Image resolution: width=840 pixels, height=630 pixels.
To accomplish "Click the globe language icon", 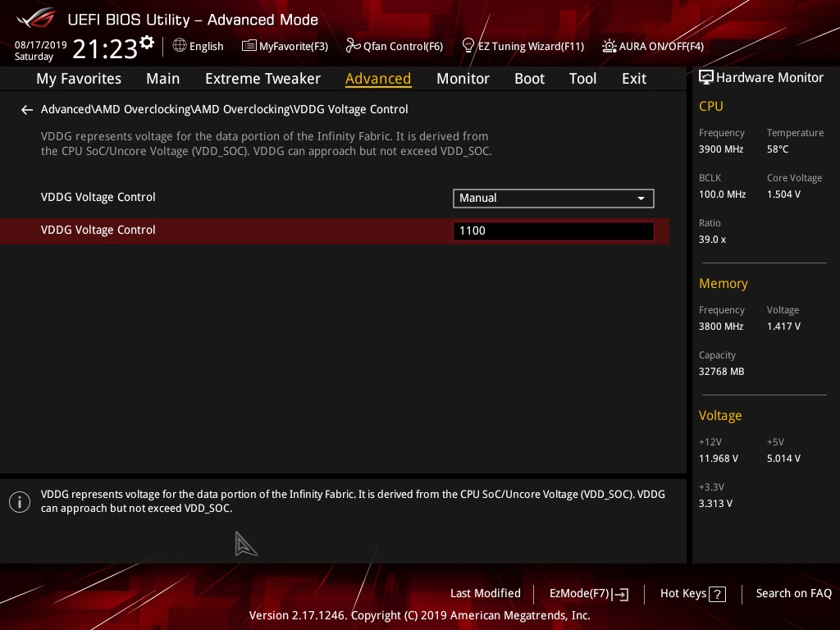I will point(180,46).
